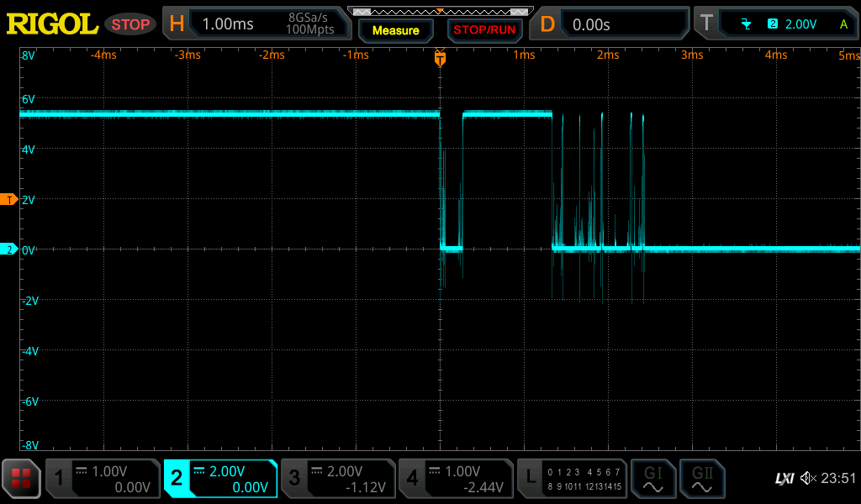Click the channel 4 DC coupling icon

435,470
